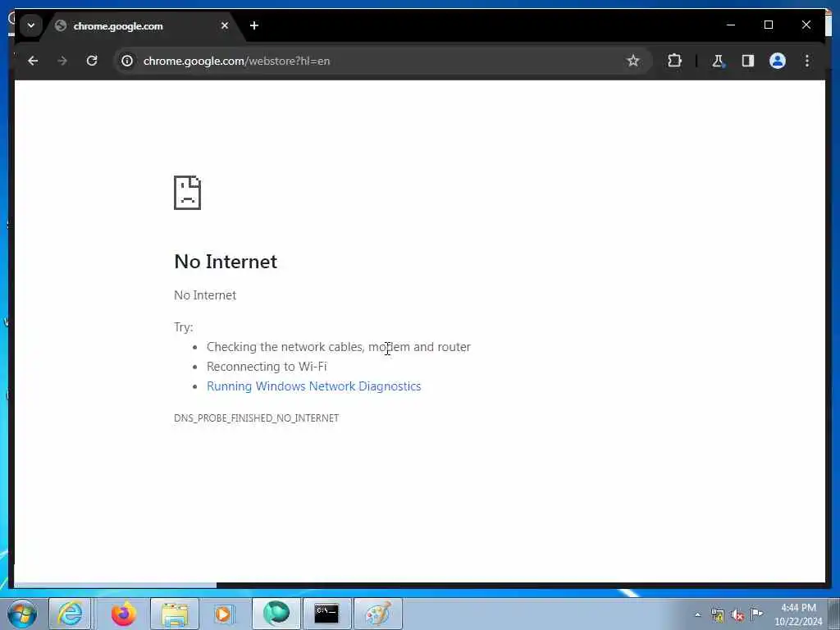Click the forward navigation arrow

pyautogui.click(x=62, y=61)
